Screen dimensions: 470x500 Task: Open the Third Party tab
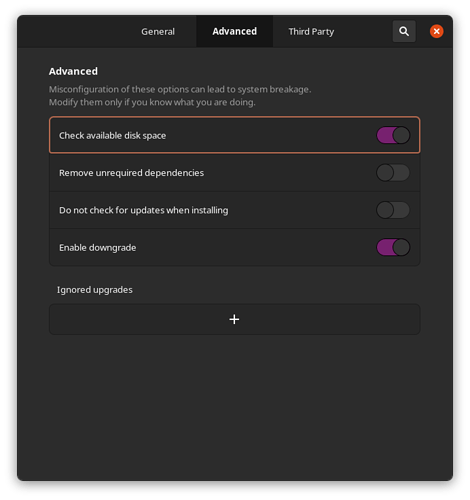[x=311, y=31]
